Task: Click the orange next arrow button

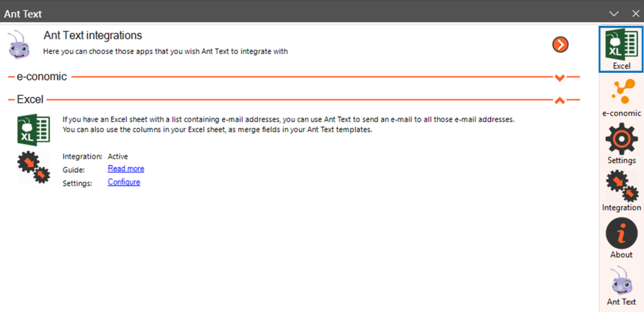Action: click(x=560, y=44)
